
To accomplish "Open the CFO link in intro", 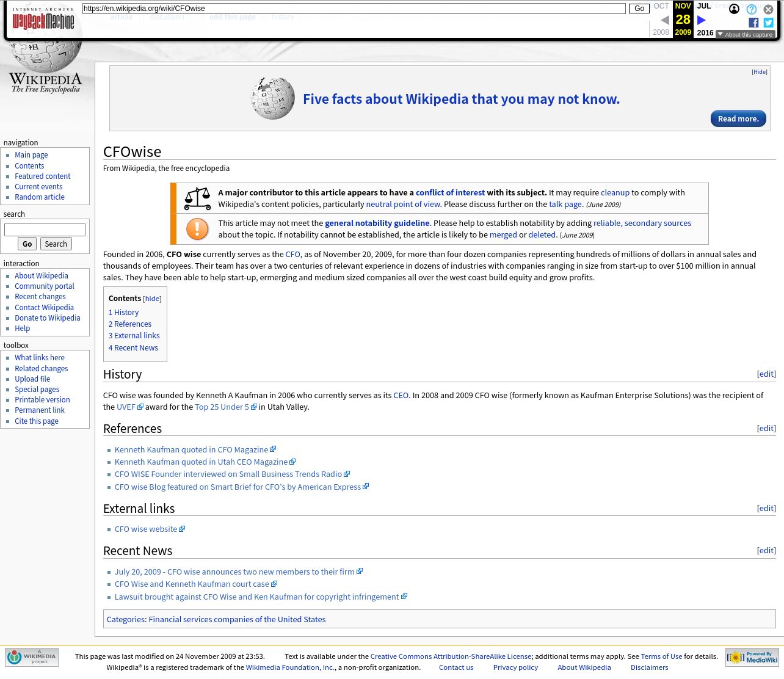I will pos(293,255).
